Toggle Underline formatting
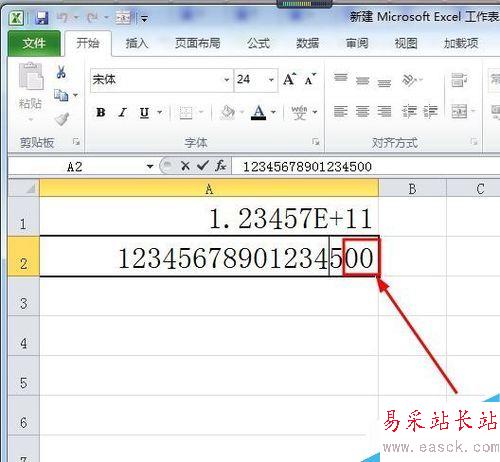Screen dimensions: 500x462 (x=144, y=112)
